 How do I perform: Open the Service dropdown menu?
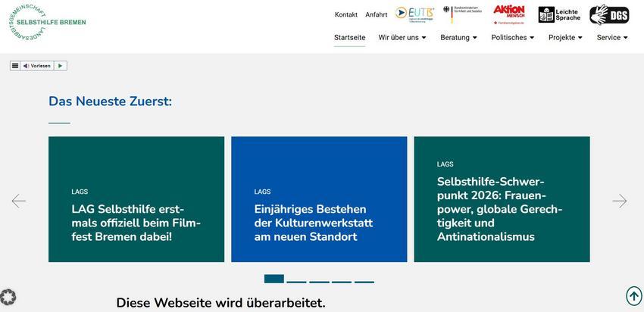pos(612,37)
